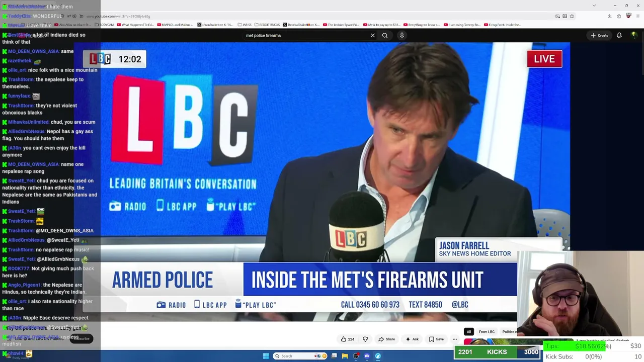
Task: Open the browser downloads icon
Action: 609,16
